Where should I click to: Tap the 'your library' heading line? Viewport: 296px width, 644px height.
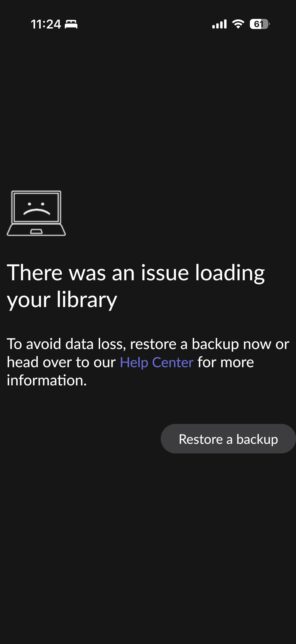[62, 299]
